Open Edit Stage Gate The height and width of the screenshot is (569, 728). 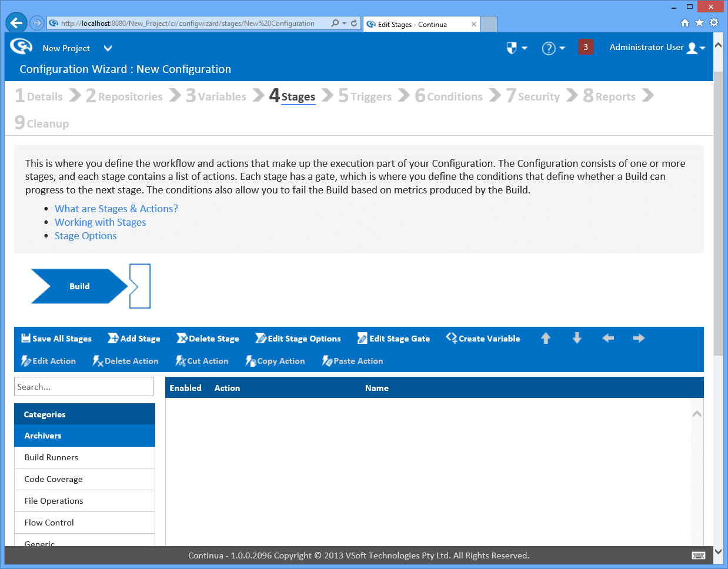click(x=394, y=339)
